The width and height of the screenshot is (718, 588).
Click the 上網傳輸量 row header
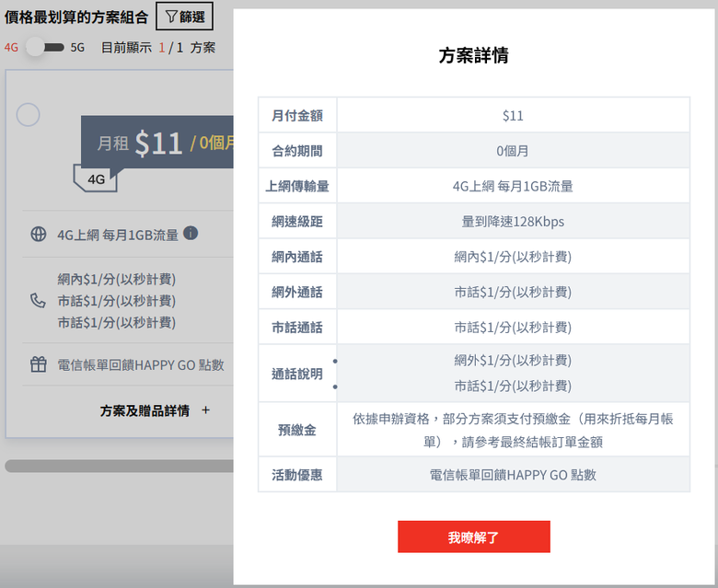(297, 186)
